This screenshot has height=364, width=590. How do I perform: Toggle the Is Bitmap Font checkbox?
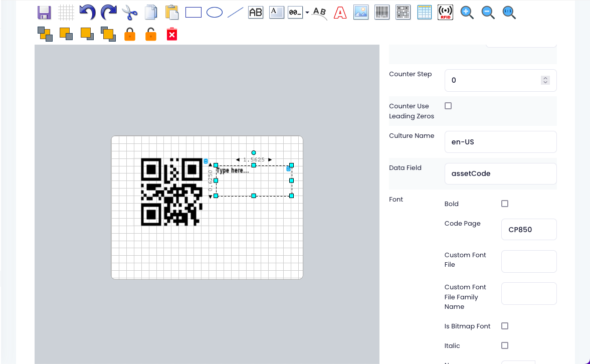(x=505, y=326)
